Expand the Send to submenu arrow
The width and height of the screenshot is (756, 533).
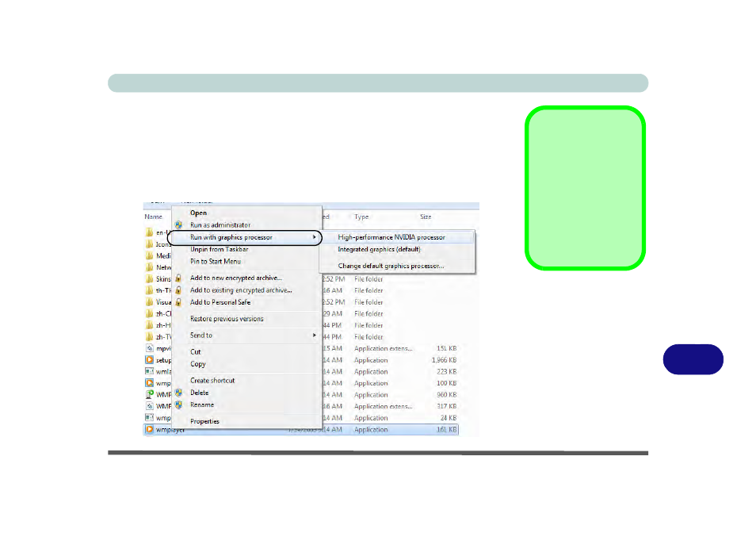315,336
